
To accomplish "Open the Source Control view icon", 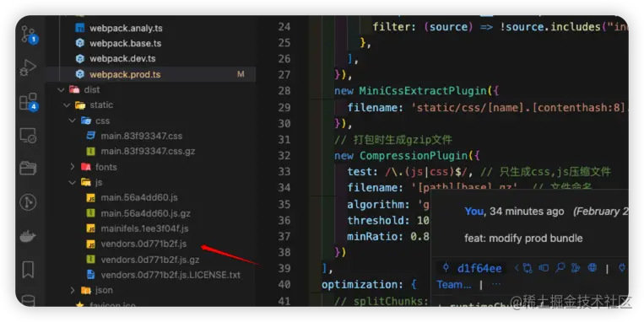I will (x=29, y=35).
